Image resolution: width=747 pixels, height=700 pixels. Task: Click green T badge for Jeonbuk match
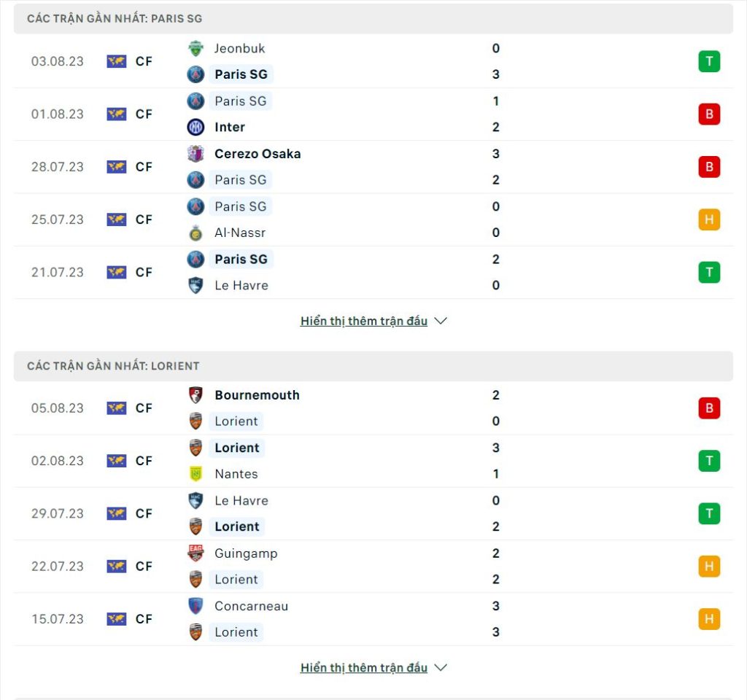tap(709, 61)
